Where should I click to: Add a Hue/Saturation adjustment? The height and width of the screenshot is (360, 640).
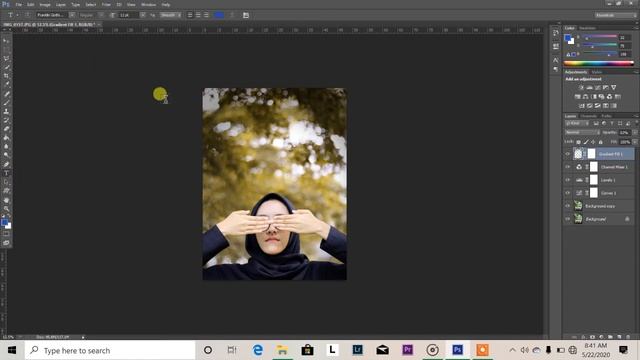coord(577,97)
